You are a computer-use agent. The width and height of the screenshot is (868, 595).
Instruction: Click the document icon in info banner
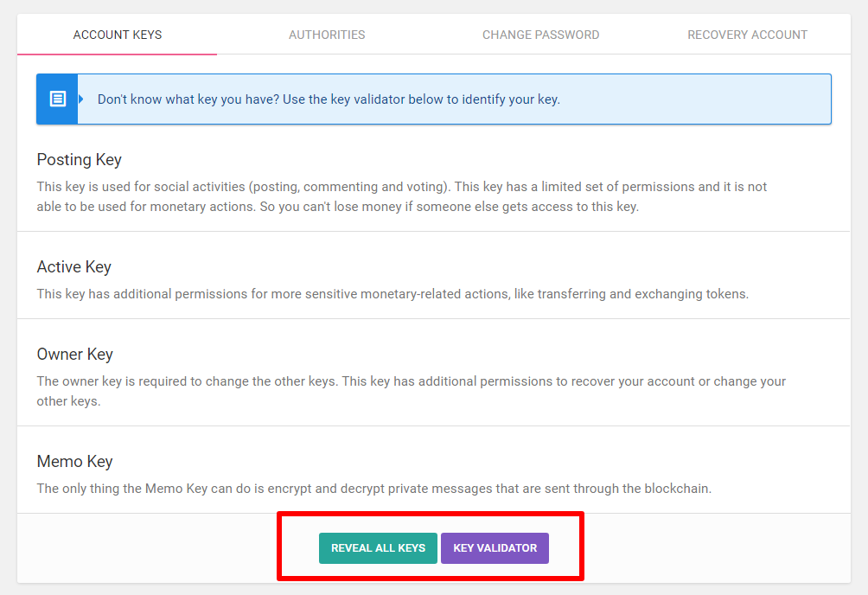(57, 99)
